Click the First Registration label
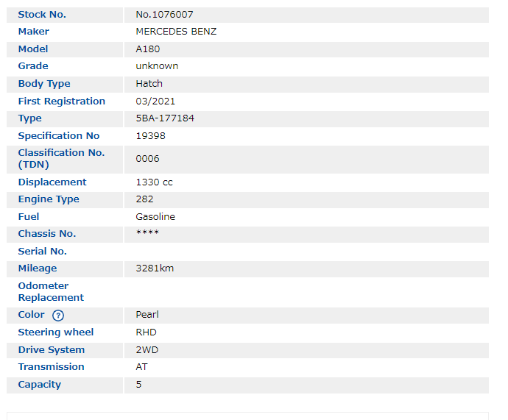This screenshot has height=420, width=508. (x=62, y=102)
